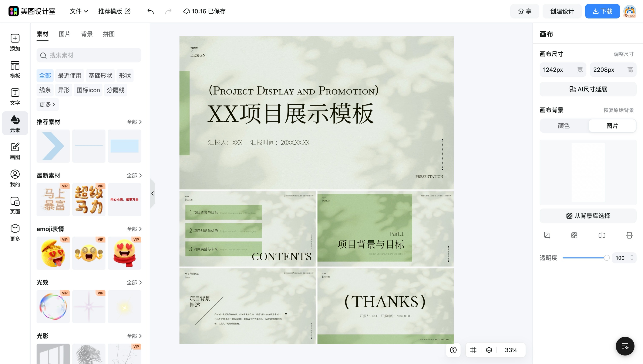643x364 pixels.
Task: Click the undo arrow
Action: coord(150,11)
